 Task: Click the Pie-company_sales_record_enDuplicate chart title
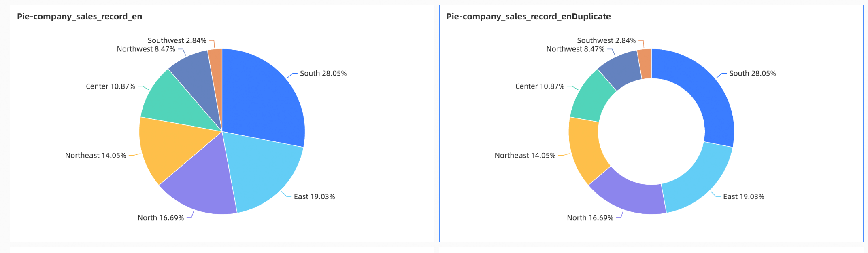point(528,17)
